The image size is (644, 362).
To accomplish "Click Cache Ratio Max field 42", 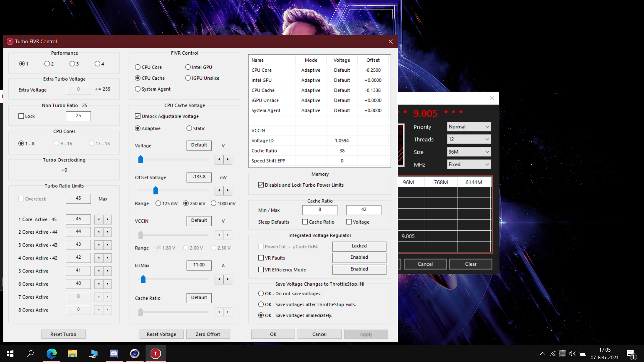I will coord(364,210).
